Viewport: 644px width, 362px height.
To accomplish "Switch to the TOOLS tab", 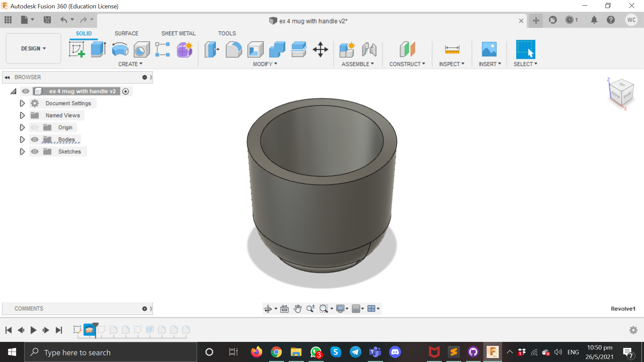I will point(227,34).
